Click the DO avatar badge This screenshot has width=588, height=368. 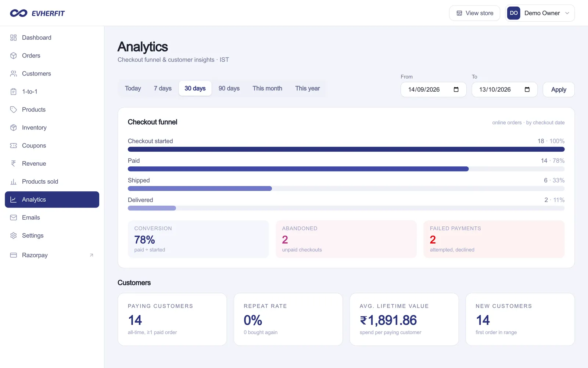click(x=514, y=13)
